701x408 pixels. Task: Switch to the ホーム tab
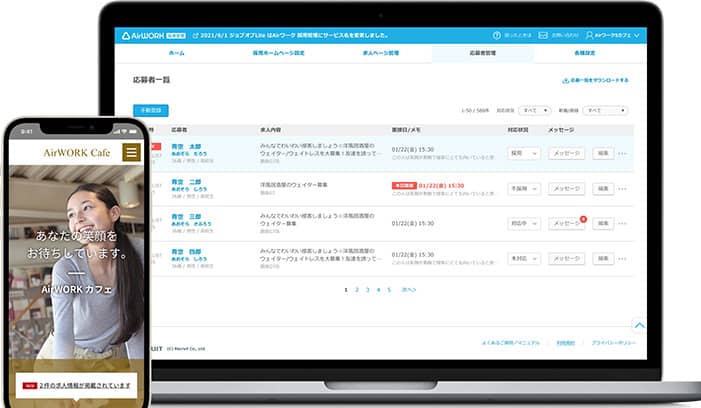pos(176,51)
